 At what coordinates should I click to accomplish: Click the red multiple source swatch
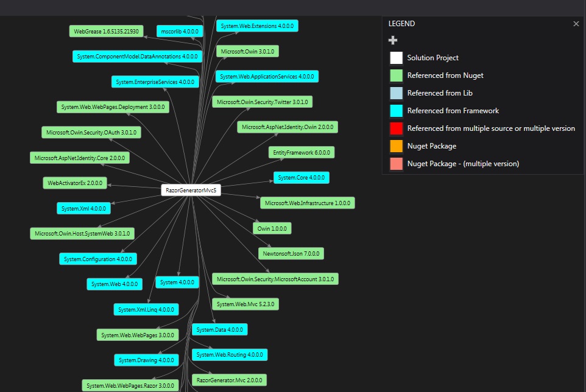coord(396,128)
